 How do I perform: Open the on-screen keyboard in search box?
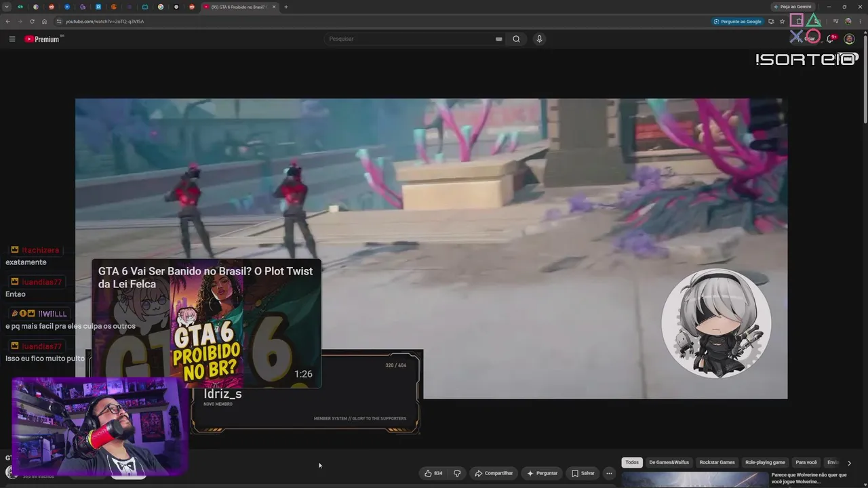click(498, 39)
